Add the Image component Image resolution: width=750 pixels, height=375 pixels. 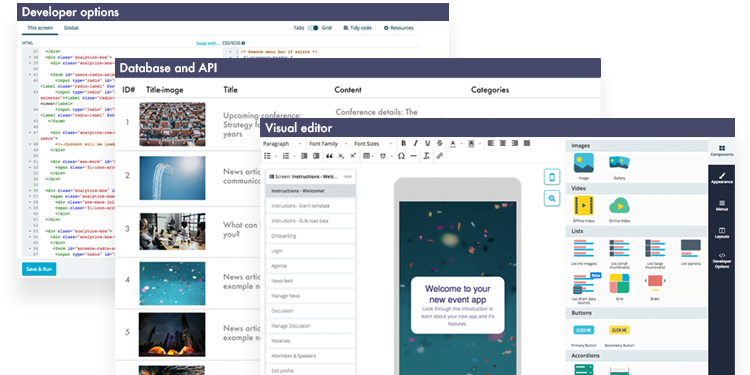(584, 166)
